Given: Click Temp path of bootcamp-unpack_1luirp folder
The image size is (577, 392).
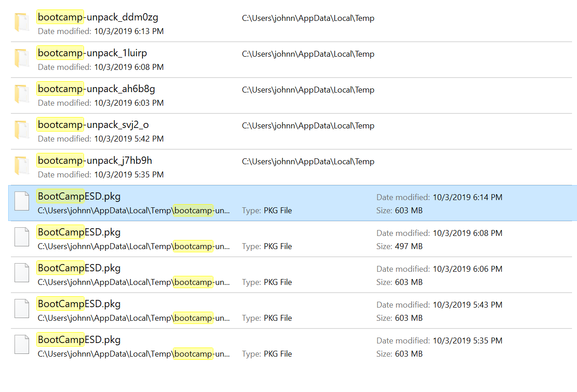Looking at the screenshot, I should 308,54.
